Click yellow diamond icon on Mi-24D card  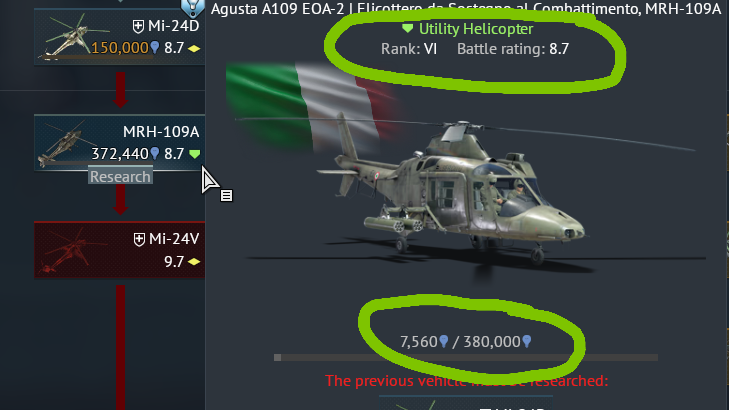point(194,48)
